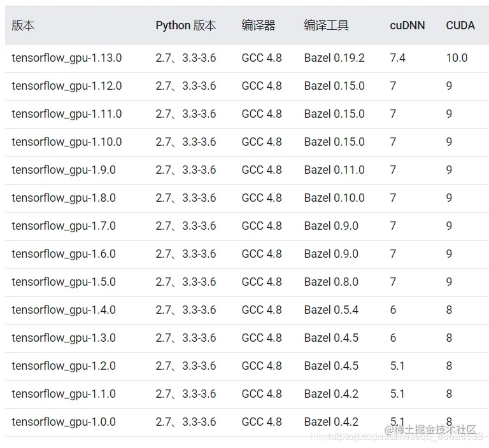The width and height of the screenshot is (489, 448).
Task: Click Bazel 0.15.0 in the 1.12.0 row
Action: [x=334, y=86]
